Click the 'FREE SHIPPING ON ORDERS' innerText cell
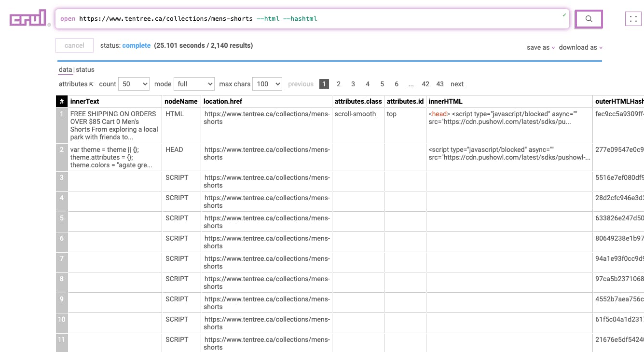The height and width of the screenshot is (352, 644). (115, 125)
